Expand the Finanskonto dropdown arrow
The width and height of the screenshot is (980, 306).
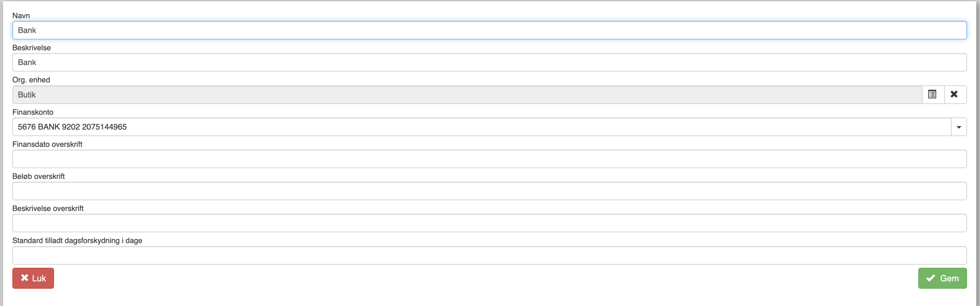click(x=959, y=127)
